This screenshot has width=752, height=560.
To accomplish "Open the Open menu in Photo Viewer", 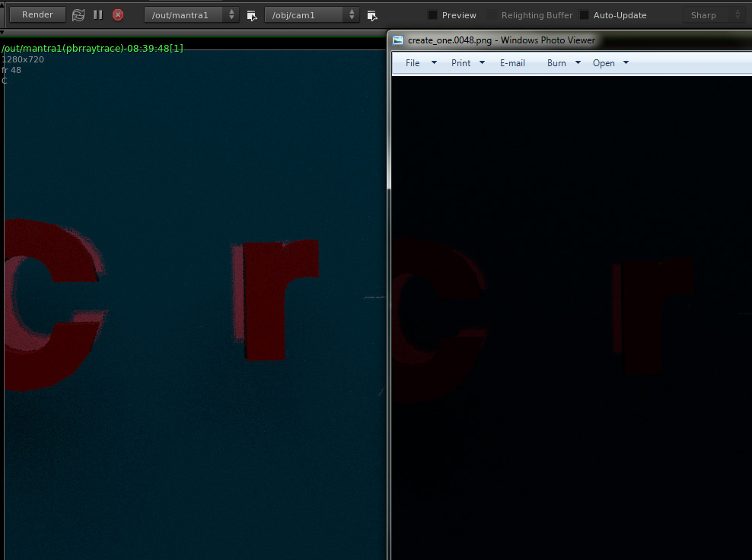I will 610,63.
